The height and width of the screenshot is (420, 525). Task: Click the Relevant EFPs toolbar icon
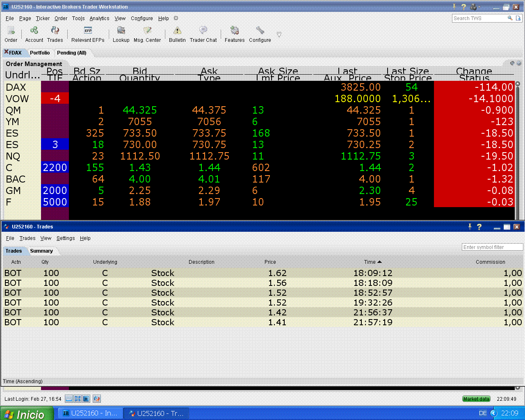tap(88, 34)
